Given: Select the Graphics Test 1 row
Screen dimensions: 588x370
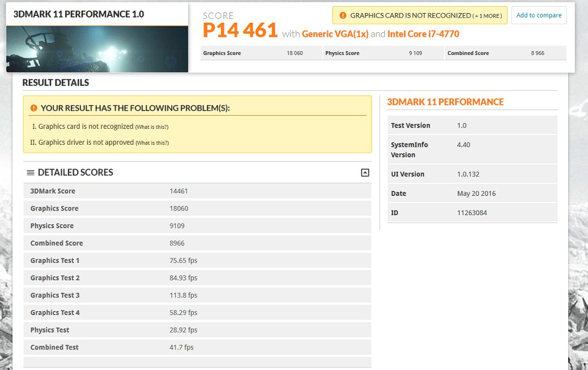Looking at the screenshot, I should tap(197, 260).
